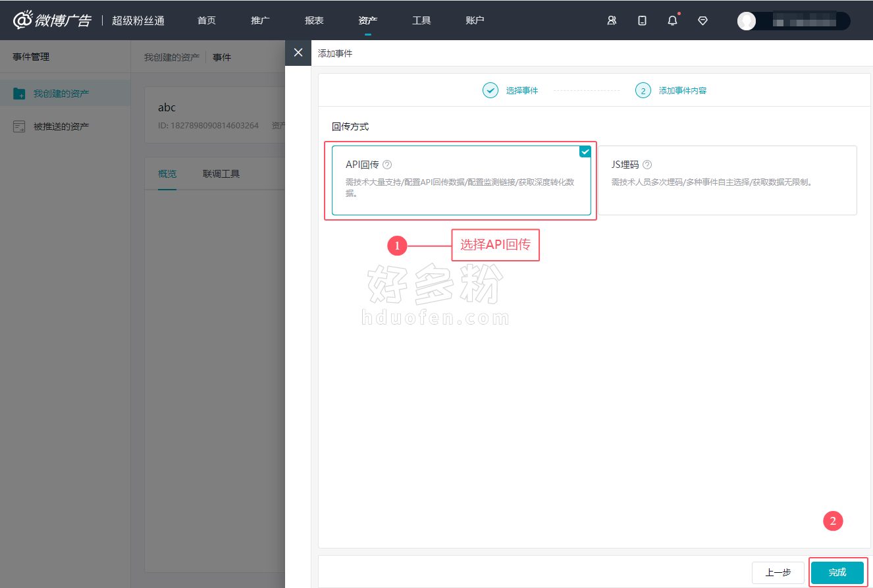Click the mobile device icon in header
Image resolution: width=873 pixels, height=588 pixels.
642,20
